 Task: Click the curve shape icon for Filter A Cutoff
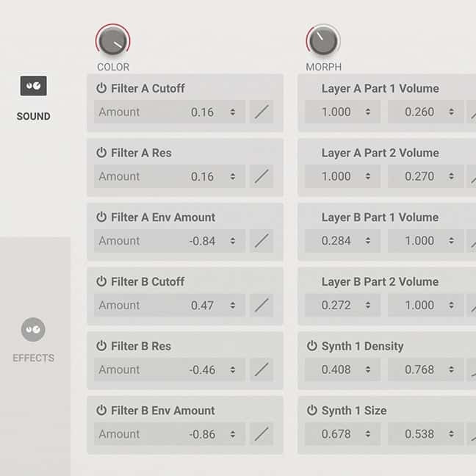pyautogui.click(x=262, y=112)
